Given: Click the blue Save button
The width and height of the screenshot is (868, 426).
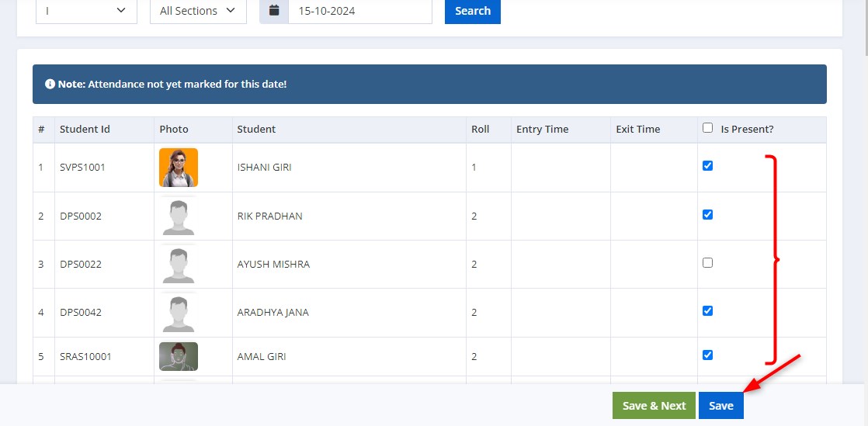Looking at the screenshot, I should 720,406.
